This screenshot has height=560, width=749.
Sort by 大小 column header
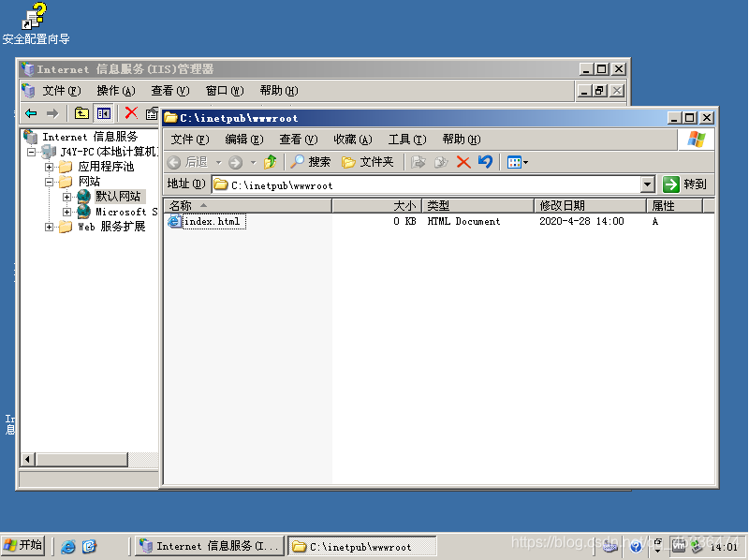(377, 206)
